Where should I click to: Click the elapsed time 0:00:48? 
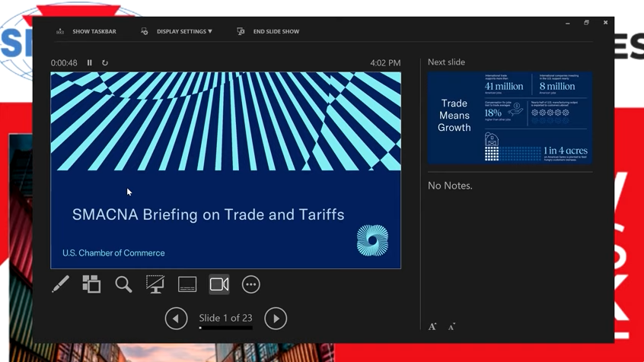click(64, 63)
